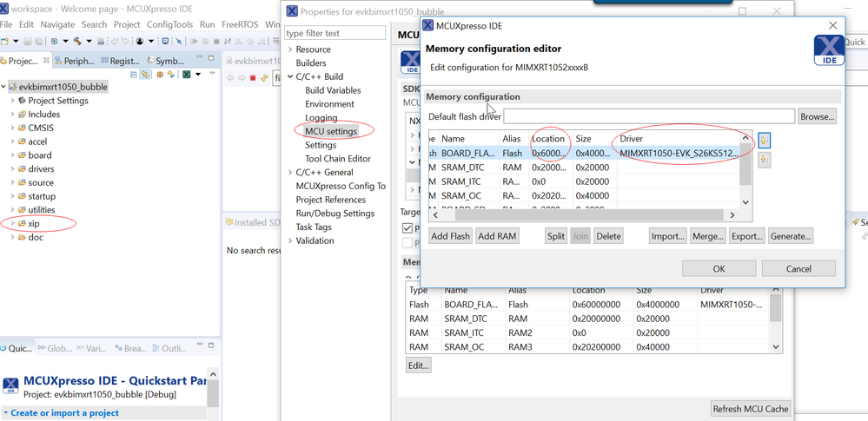Open the FreeRTOS menu

[x=240, y=24]
